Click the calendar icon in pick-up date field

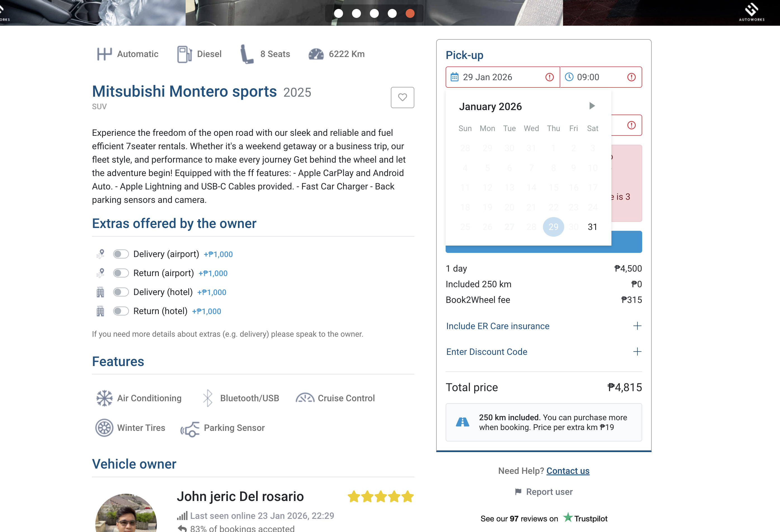tap(454, 77)
